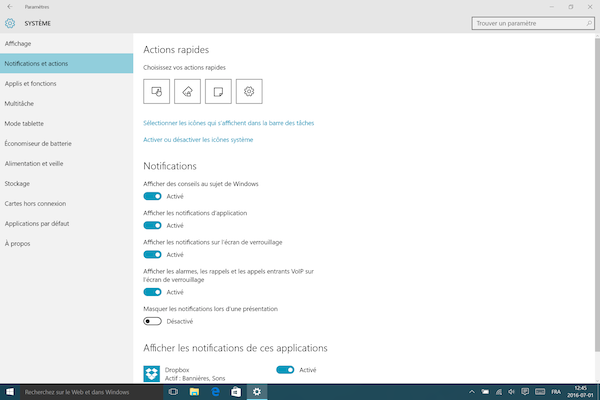The image size is (600, 400).
Task: Open Applications par défaut settings
Action: coord(67,224)
